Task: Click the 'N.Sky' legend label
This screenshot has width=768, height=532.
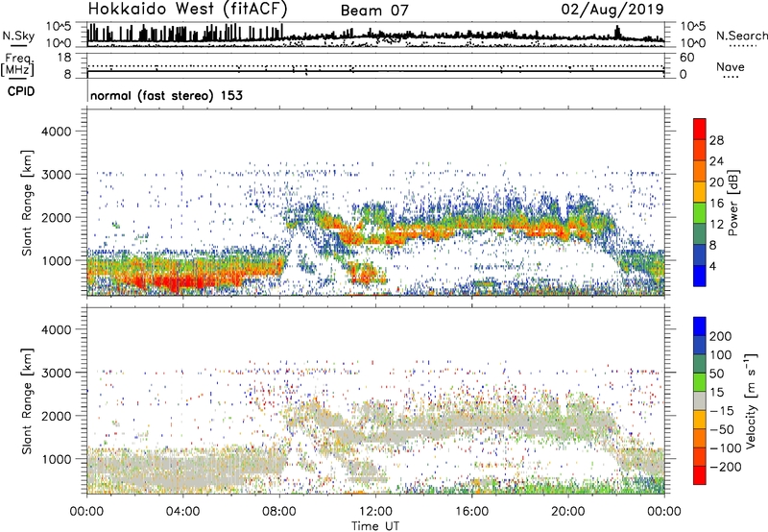Action: coord(18,36)
